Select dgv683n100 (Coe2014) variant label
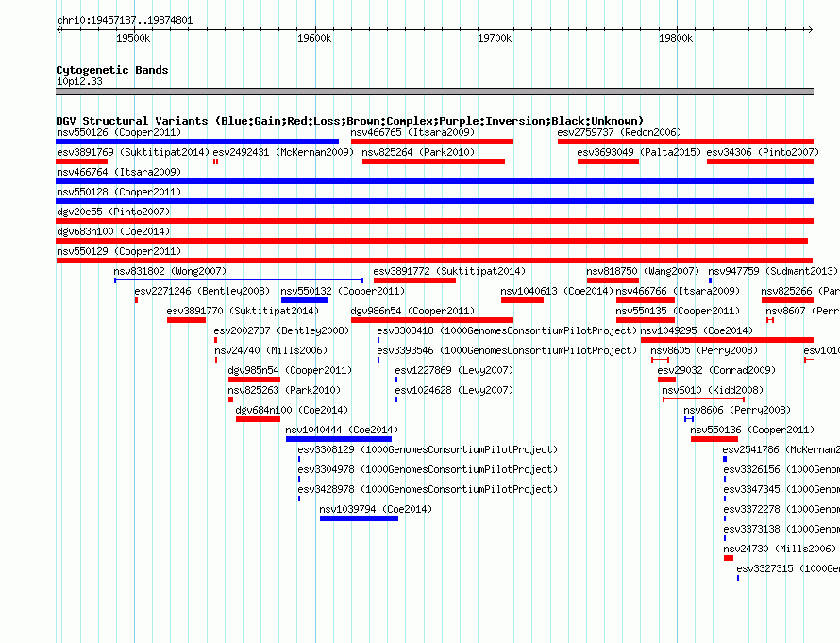This screenshot has width=840, height=643. tap(113, 231)
